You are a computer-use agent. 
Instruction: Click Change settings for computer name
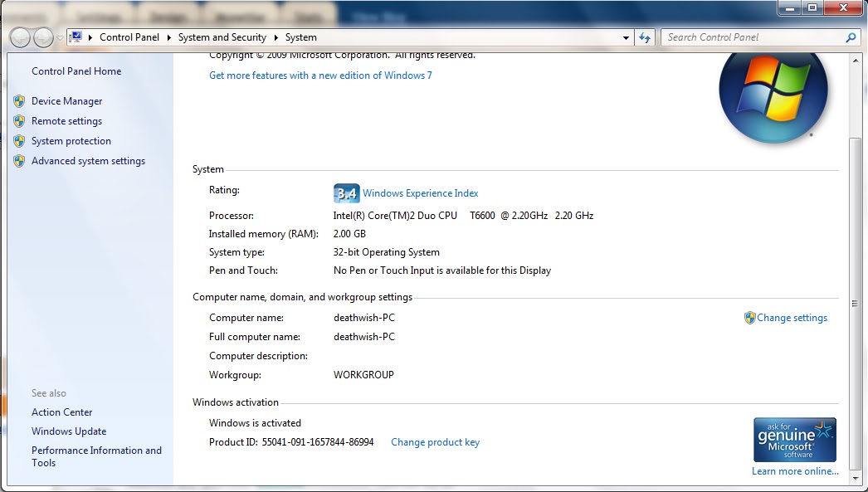(792, 318)
